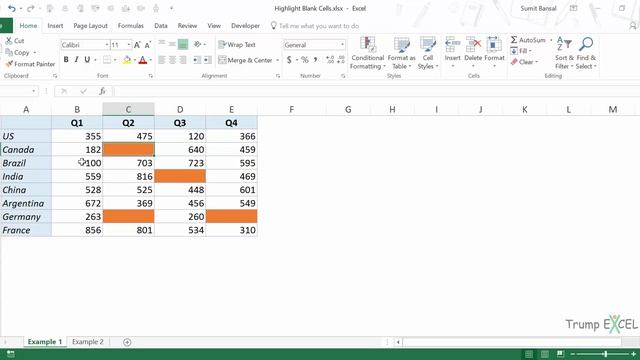Click Increase Decimal
The width and height of the screenshot is (640, 360).
pyautogui.click(x=330, y=60)
